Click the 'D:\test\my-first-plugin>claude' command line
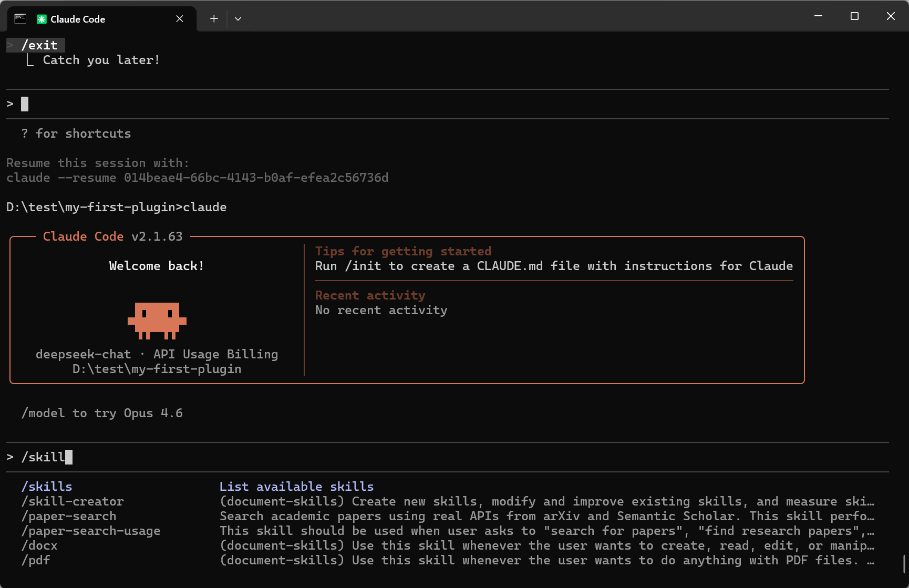909x588 pixels. [x=117, y=207]
